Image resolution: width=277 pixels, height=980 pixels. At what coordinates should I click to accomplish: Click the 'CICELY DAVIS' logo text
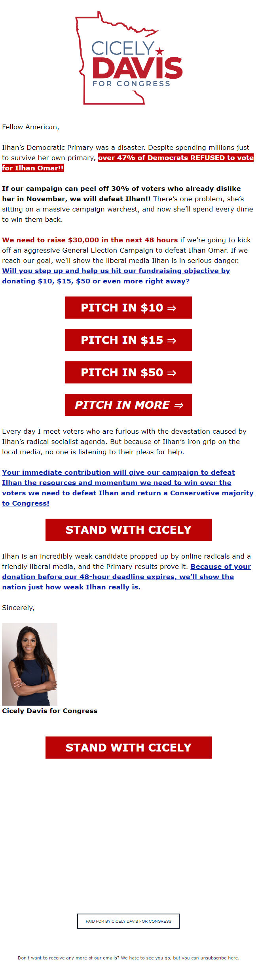[x=133, y=59]
